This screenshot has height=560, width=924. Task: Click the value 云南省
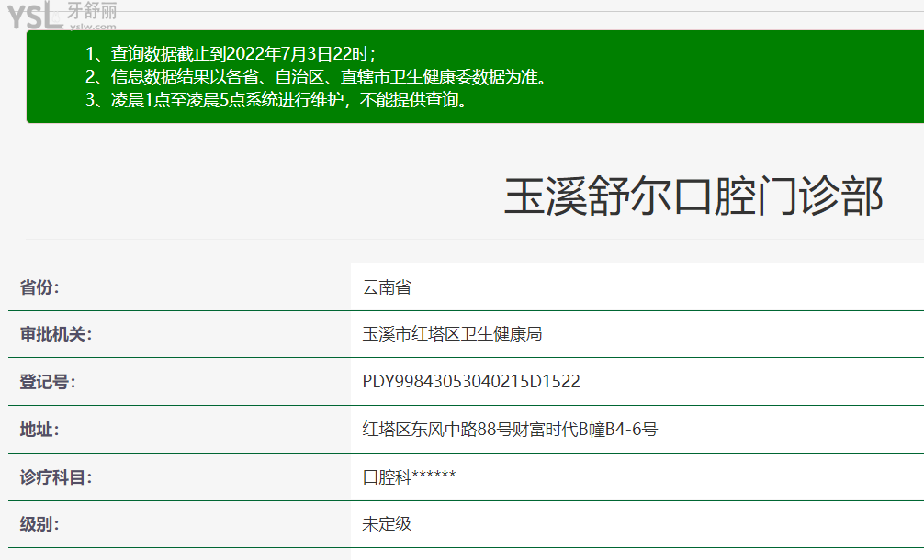387,287
